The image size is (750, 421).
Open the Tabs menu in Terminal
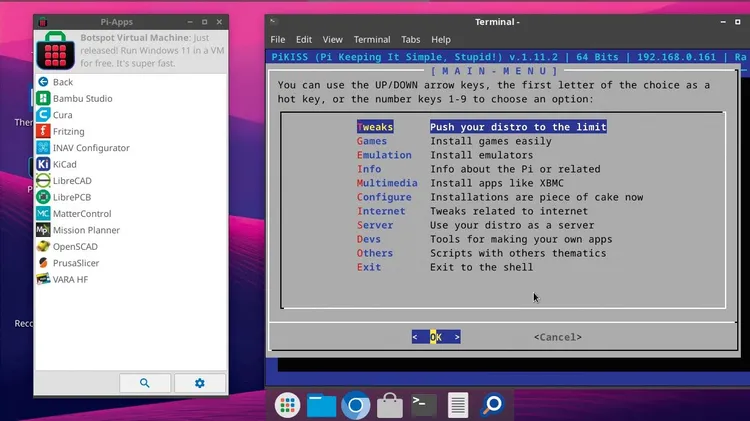tap(411, 40)
